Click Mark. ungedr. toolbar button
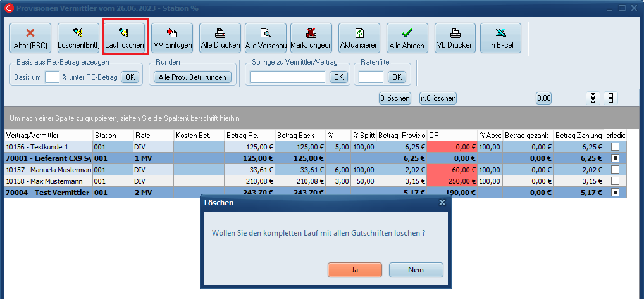The image size is (644, 299). pos(311,38)
